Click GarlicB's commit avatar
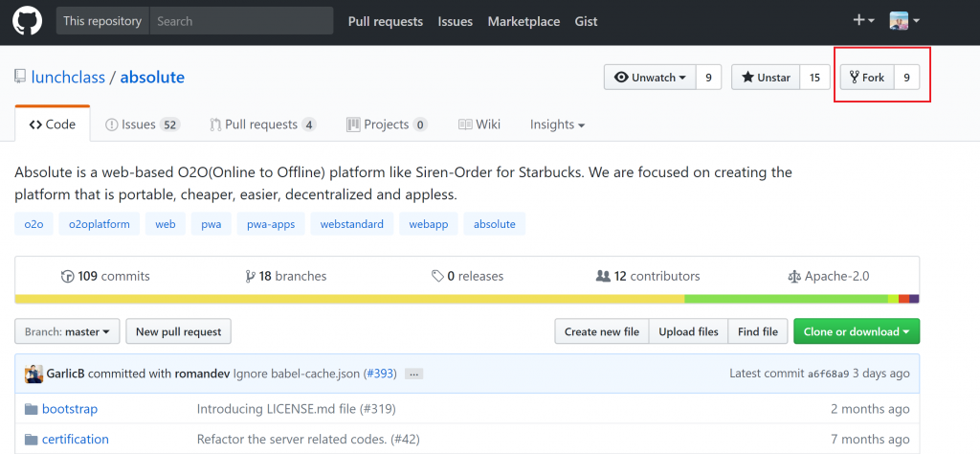The width and height of the screenshot is (980, 454). pos(33,374)
